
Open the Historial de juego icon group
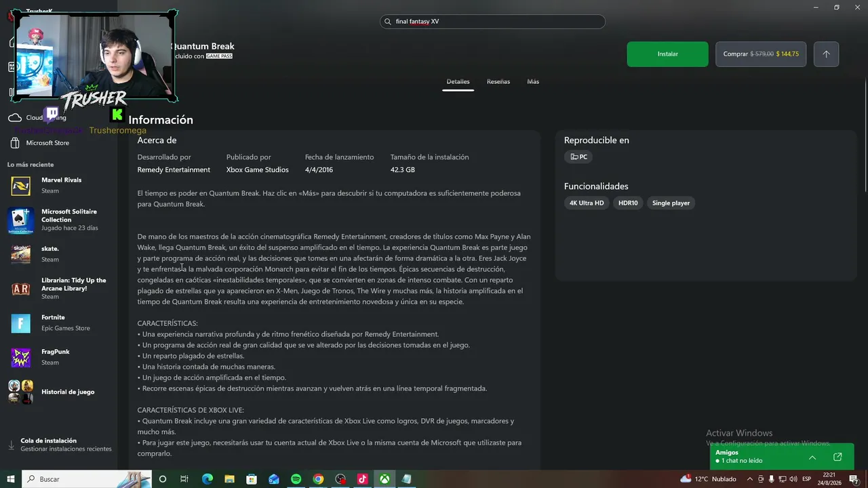[x=20, y=392]
